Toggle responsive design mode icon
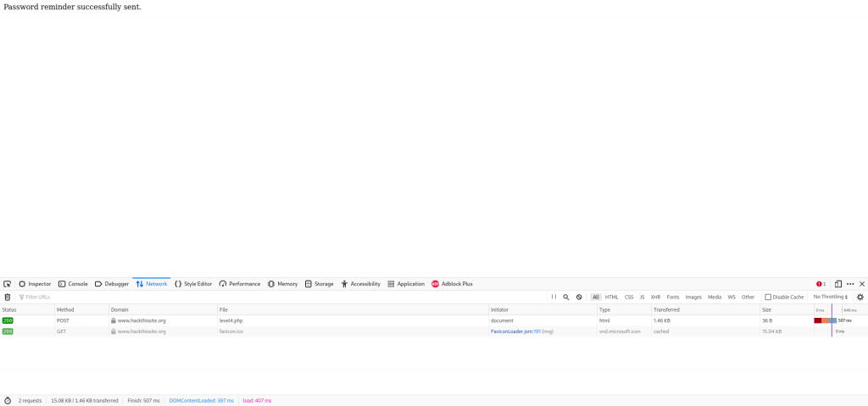Image resolution: width=868 pixels, height=406 pixels. click(x=837, y=284)
